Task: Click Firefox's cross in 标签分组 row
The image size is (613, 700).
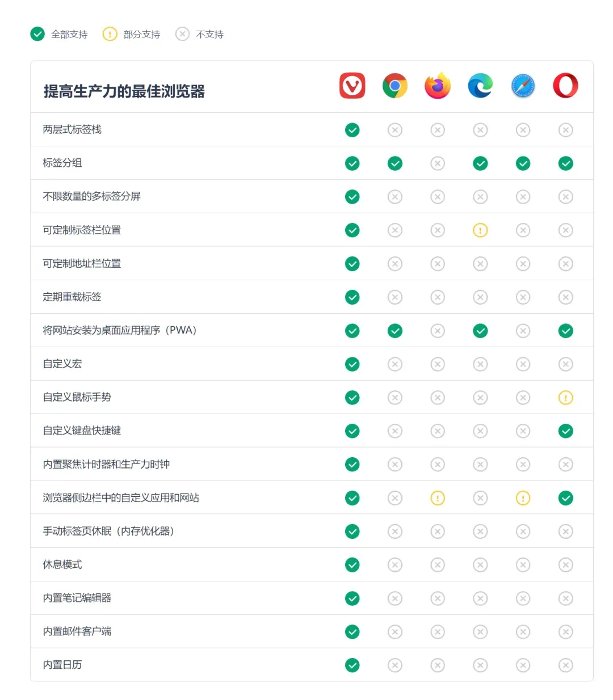Action: (x=438, y=163)
